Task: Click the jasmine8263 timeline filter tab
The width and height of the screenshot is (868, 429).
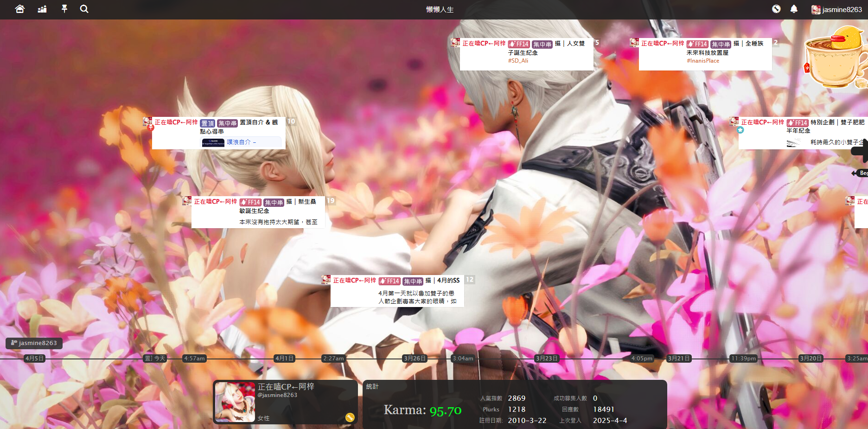Action: coord(34,343)
